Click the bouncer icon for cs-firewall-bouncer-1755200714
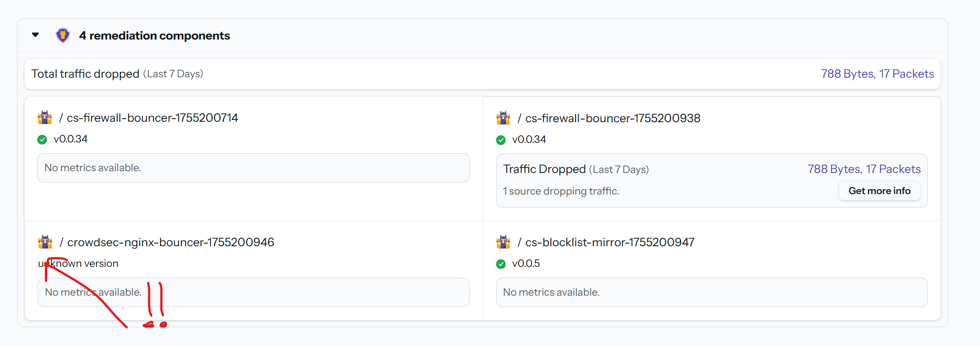Image resolution: width=980 pixels, height=346 pixels. point(45,118)
